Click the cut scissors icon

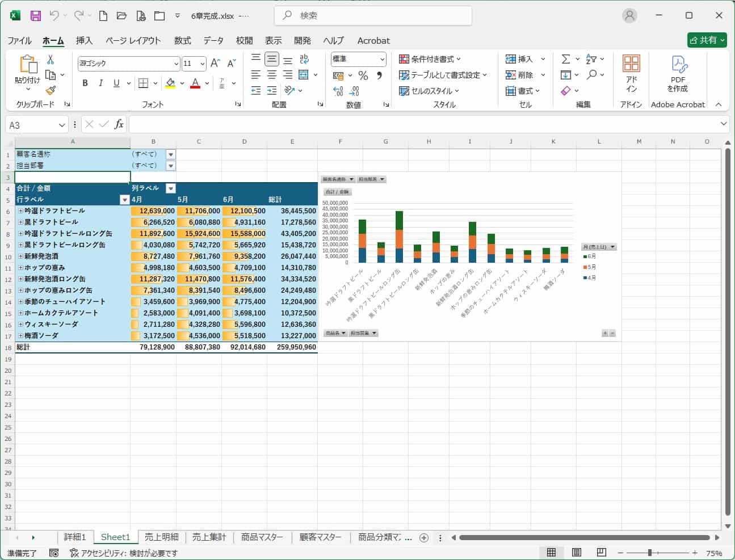(51, 59)
